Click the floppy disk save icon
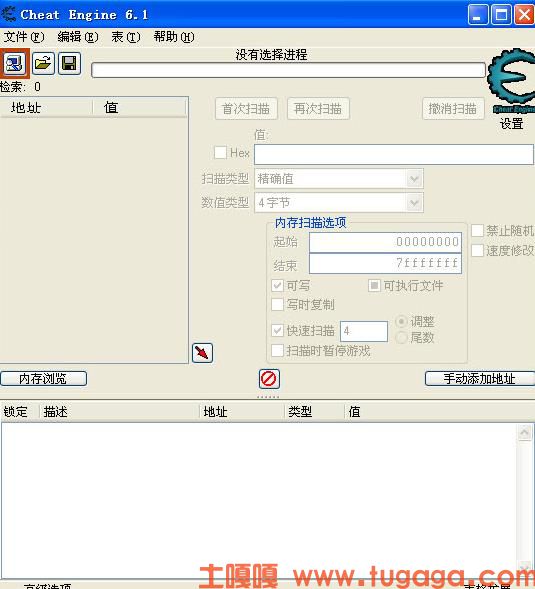Viewport: 535px width, 589px height. click(x=69, y=63)
